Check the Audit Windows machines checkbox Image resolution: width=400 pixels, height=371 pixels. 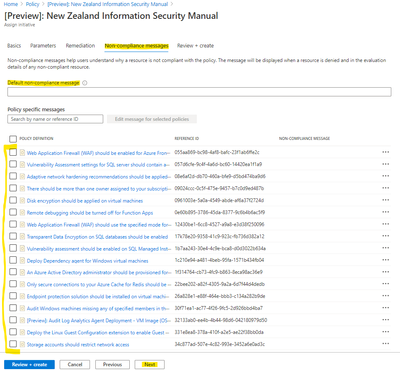(13, 308)
